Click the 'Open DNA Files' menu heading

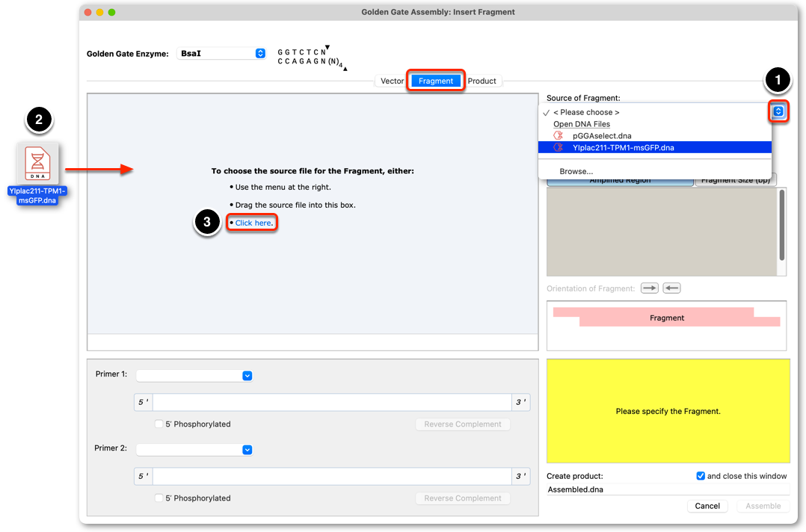pyautogui.click(x=582, y=124)
